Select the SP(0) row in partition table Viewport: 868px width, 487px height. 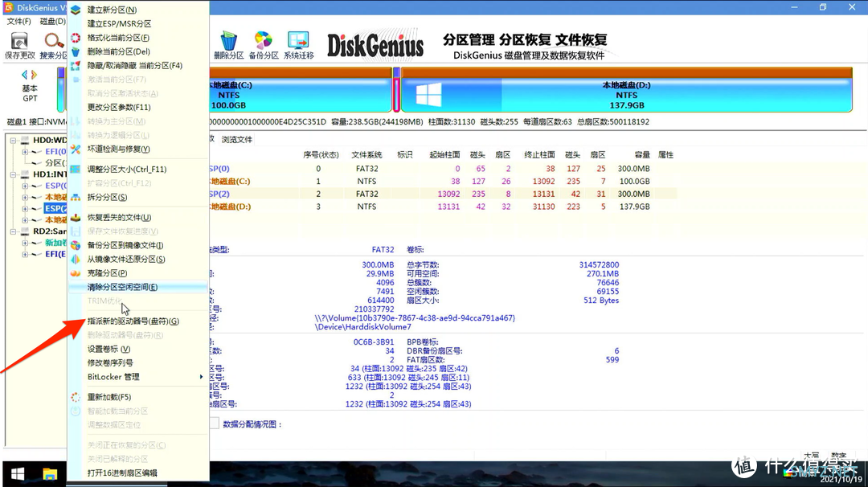pyautogui.click(x=443, y=169)
